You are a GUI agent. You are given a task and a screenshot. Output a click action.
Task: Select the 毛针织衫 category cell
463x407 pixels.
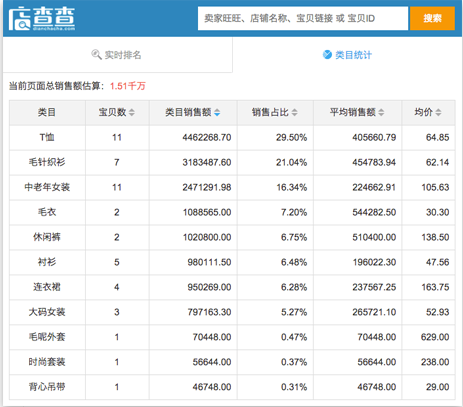point(47,162)
